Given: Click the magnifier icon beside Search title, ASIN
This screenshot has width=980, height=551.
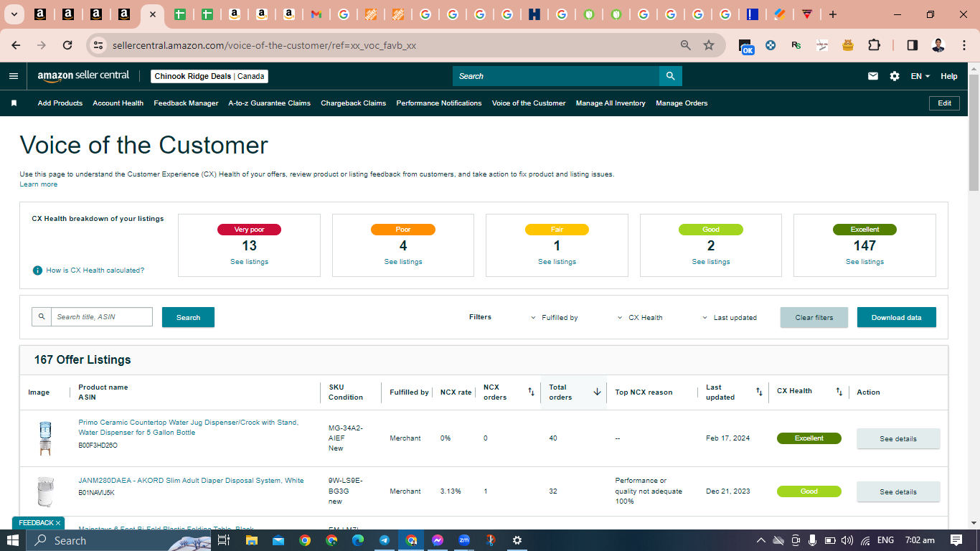Looking at the screenshot, I should pyautogui.click(x=42, y=316).
